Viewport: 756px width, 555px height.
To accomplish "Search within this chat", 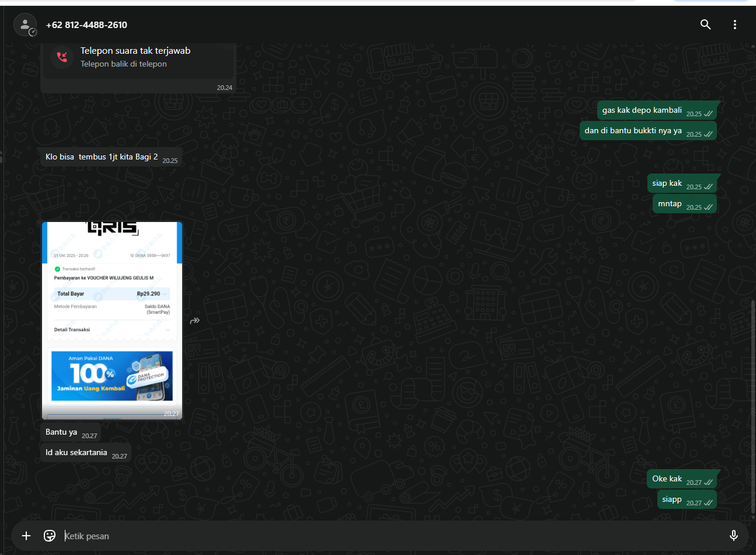I will click(x=706, y=25).
